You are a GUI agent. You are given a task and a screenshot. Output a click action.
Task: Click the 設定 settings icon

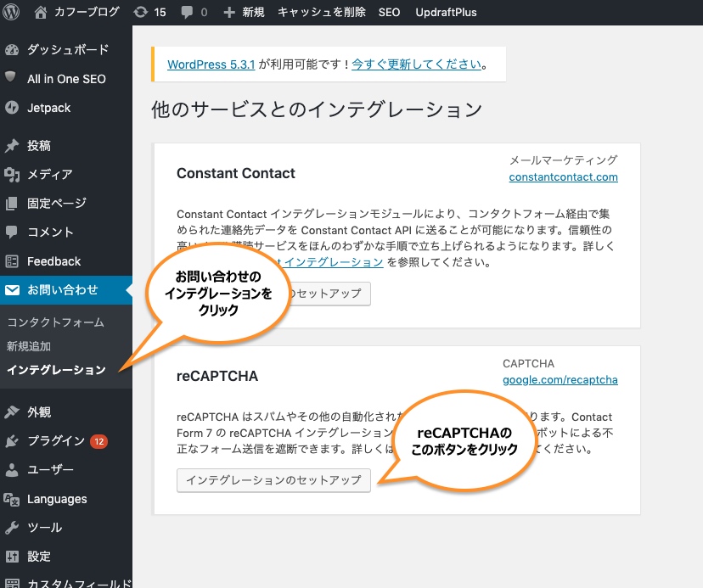pyautogui.click(x=12, y=557)
